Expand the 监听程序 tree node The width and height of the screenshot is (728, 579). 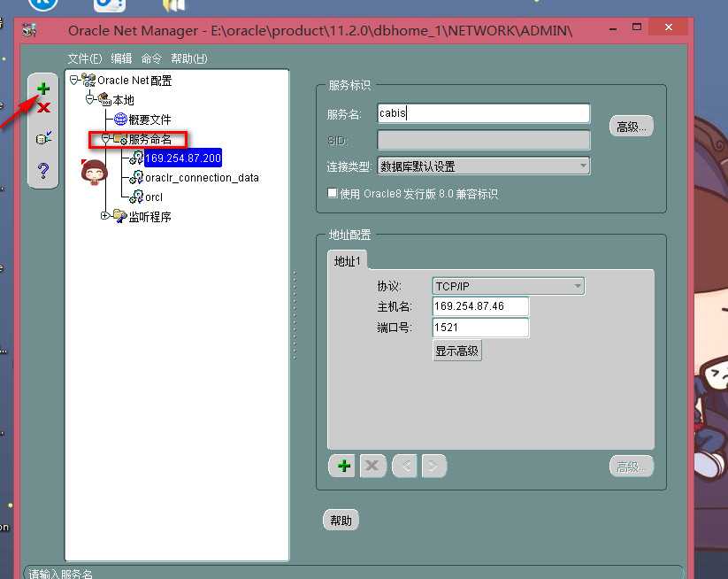(105, 216)
